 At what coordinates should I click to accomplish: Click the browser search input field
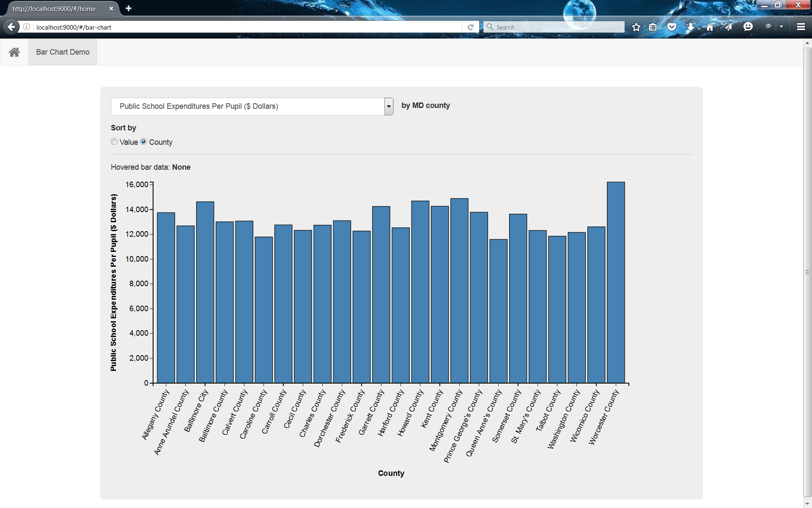pos(555,27)
